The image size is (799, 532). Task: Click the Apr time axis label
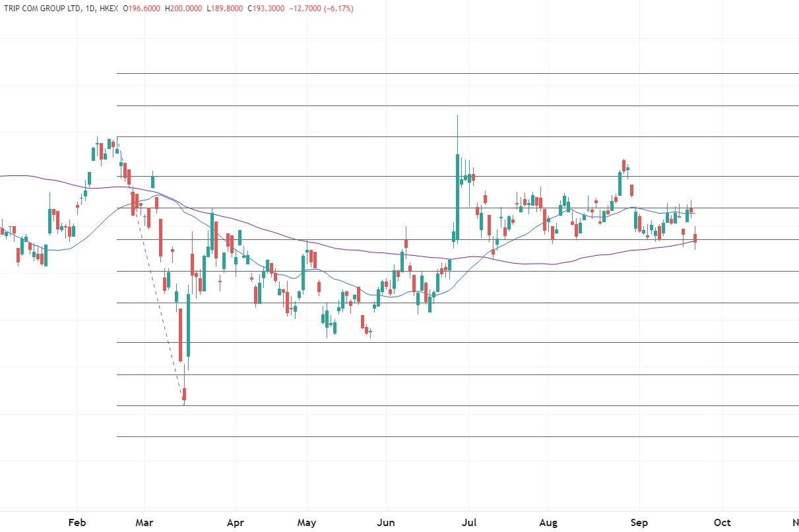(x=235, y=523)
